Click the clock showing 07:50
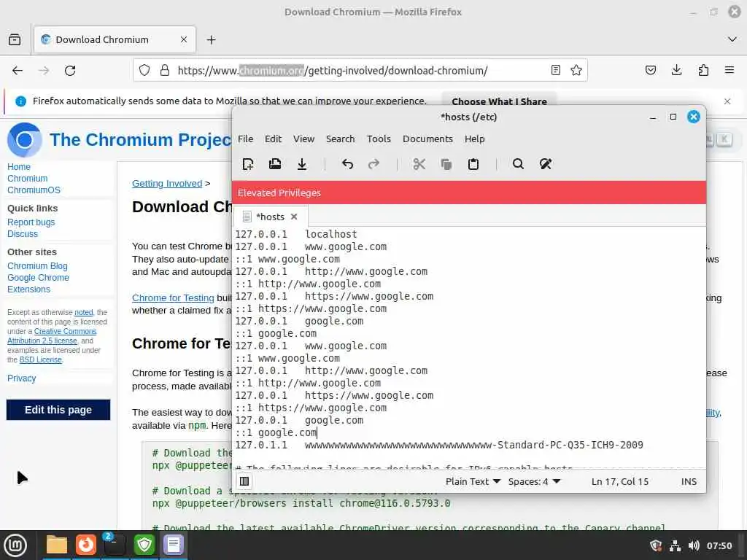The width and height of the screenshot is (747, 560). [719, 545]
